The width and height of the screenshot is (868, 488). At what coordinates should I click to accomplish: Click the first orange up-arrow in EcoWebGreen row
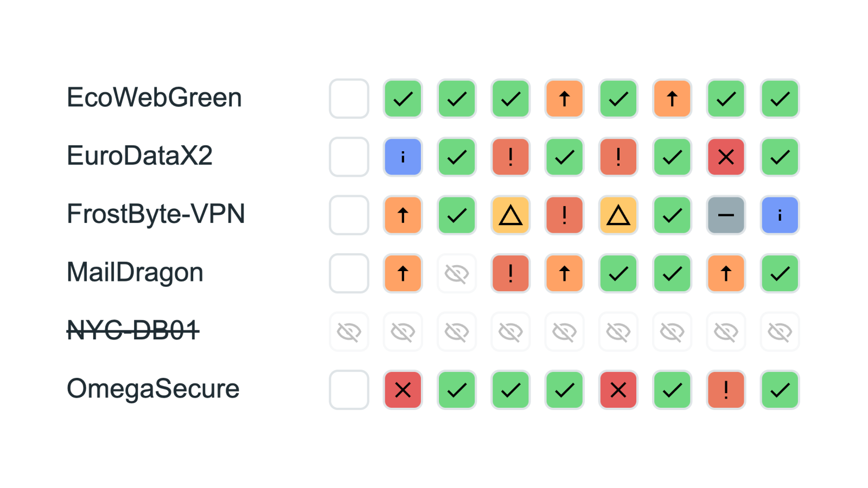pyautogui.click(x=564, y=99)
